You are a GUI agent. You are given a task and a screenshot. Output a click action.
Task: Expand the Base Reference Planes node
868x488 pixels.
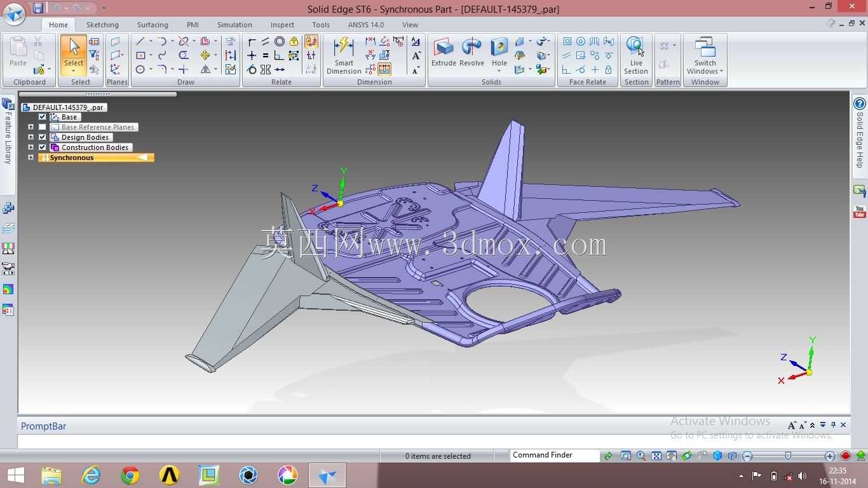click(x=31, y=127)
